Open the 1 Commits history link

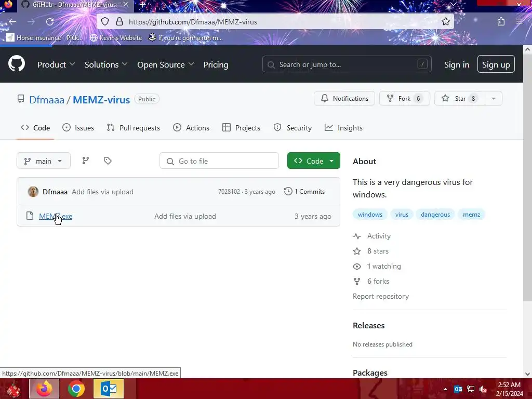[304, 191]
